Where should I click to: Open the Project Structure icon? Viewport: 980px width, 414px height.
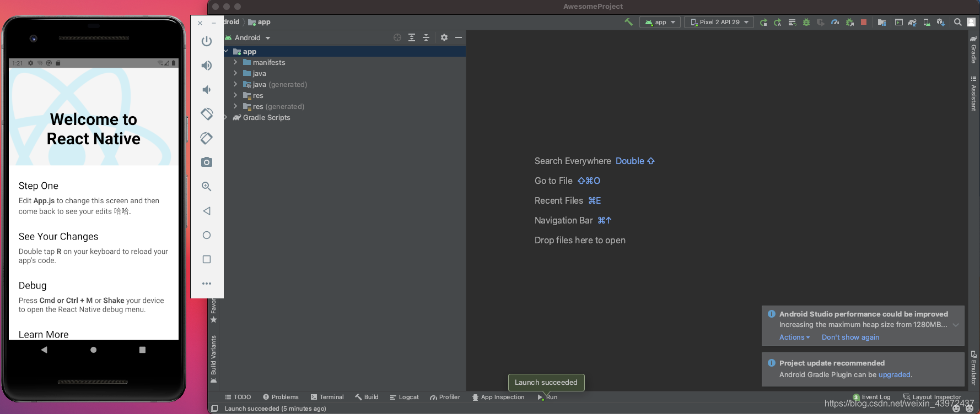882,23
